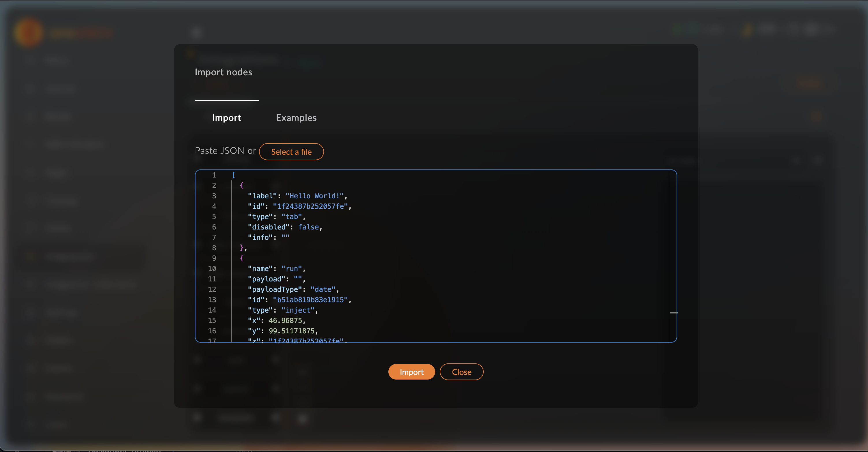Place cursor in "Hello World!" label value
The width and height of the screenshot is (868, 452).
314,196
